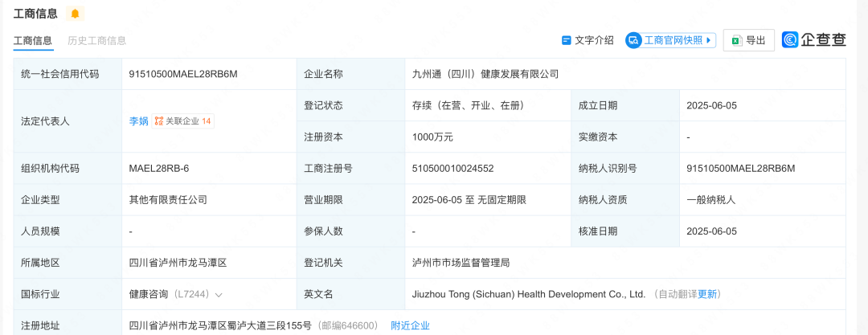Select taxpayer qualification 一般纳税人
Viewport: 868px width, 335px height.
(710, 201)
